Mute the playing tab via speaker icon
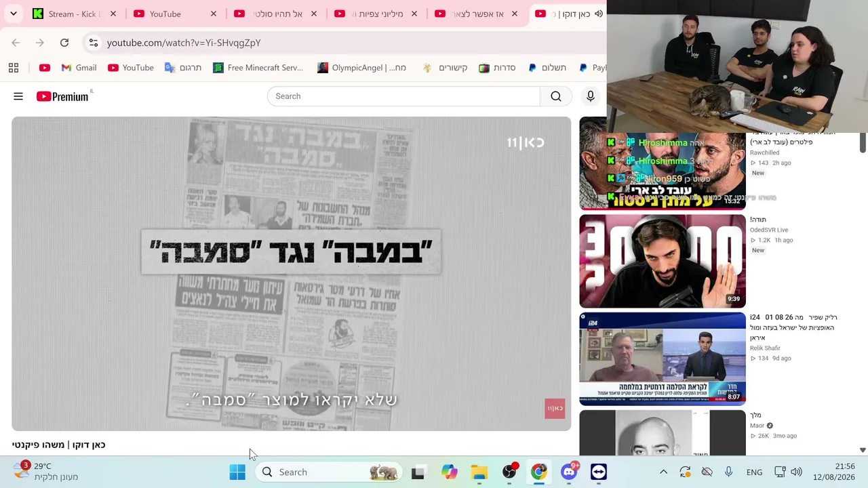 click(x=599, y=14)
